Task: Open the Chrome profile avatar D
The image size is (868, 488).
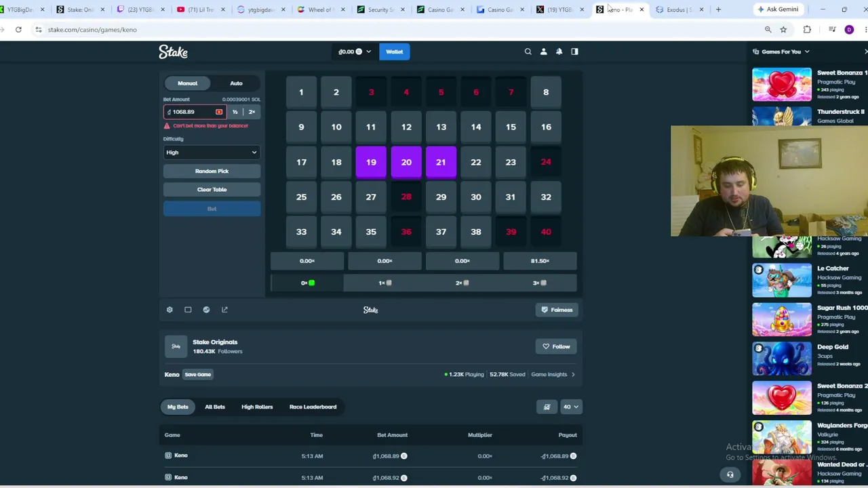Action: tap(849, 30)
